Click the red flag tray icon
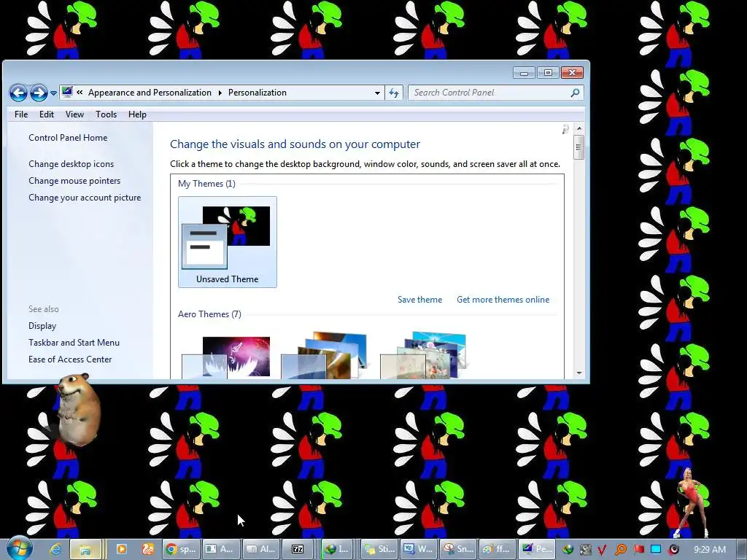Viewport: 747px width, 560px height. [639, 550]
